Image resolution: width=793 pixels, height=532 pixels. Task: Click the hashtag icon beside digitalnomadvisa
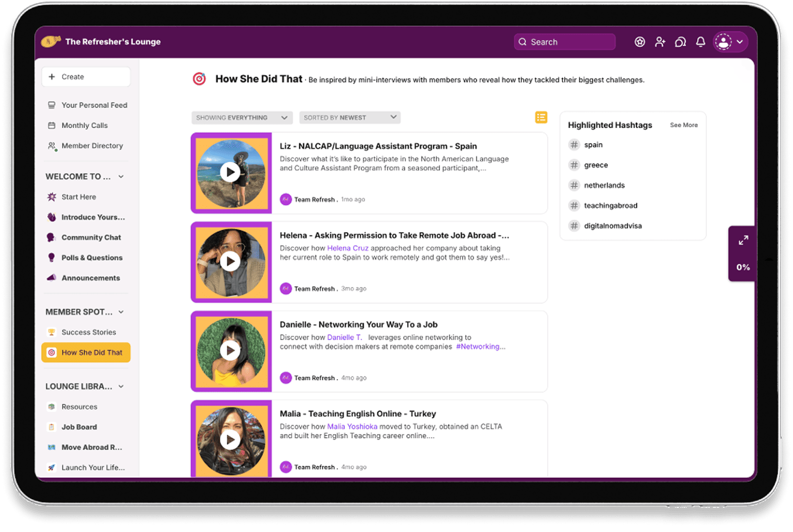574,226
